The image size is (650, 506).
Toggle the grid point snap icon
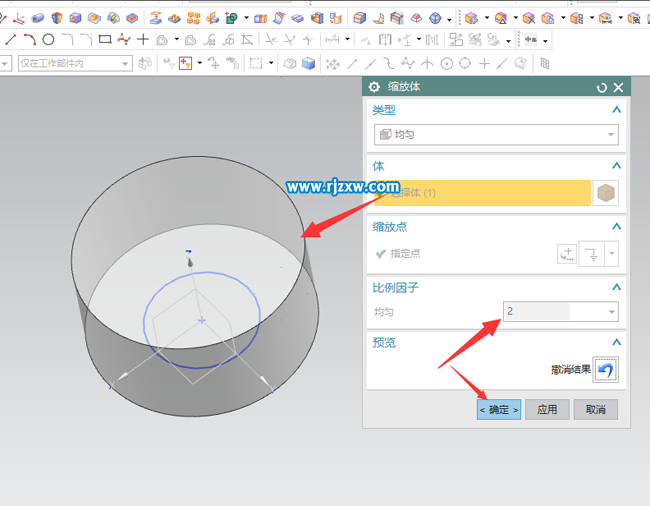coord(543,63)
